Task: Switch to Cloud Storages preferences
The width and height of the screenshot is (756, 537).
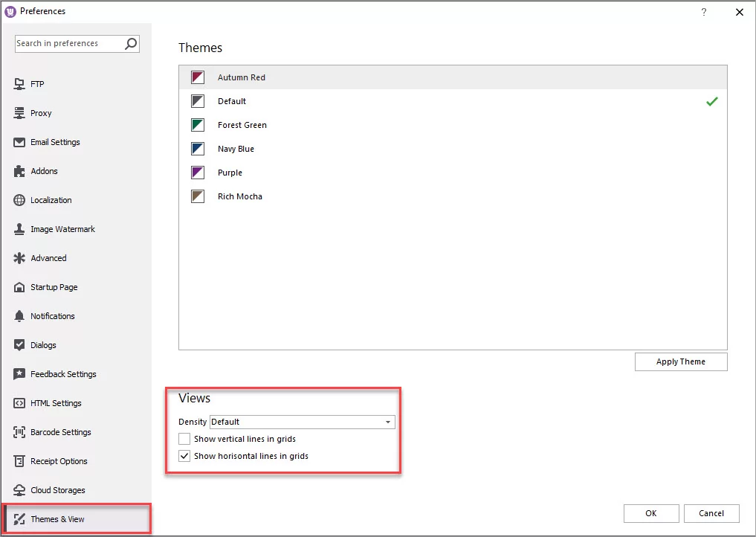Action: [x=57, y=490]
